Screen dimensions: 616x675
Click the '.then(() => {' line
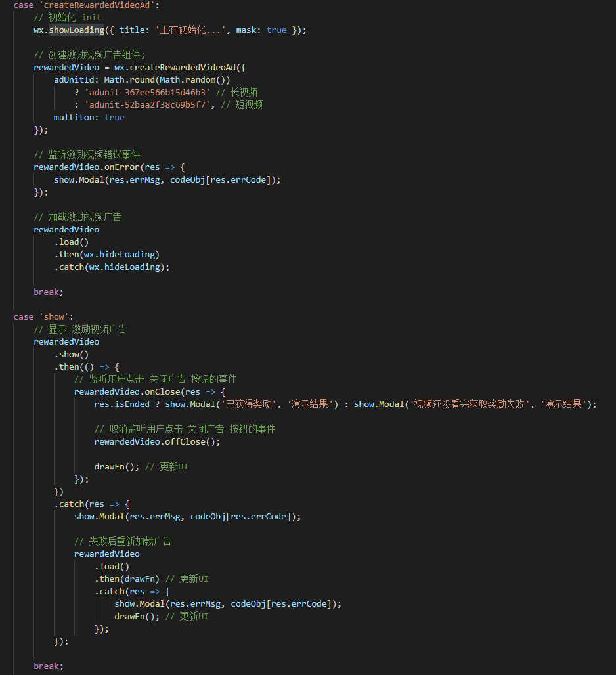pyautogui.click(x=87, y=367)
